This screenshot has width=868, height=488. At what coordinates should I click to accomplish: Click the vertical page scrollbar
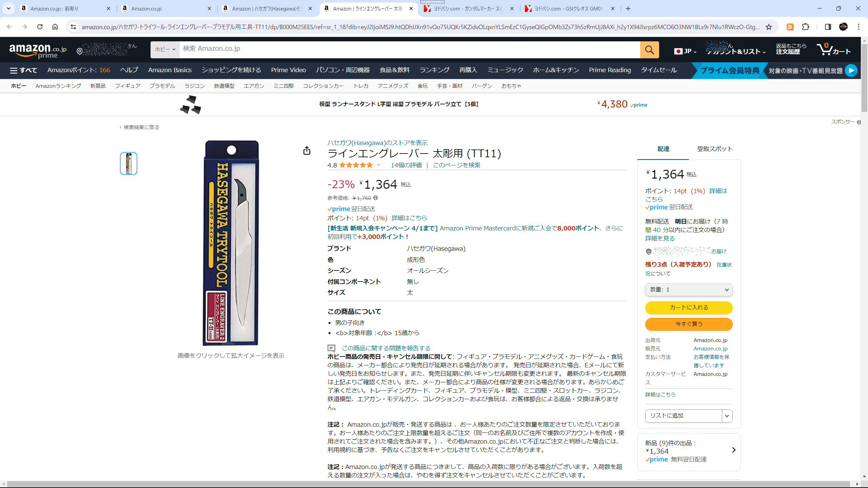pyautogui.click(x=864, y=78)
